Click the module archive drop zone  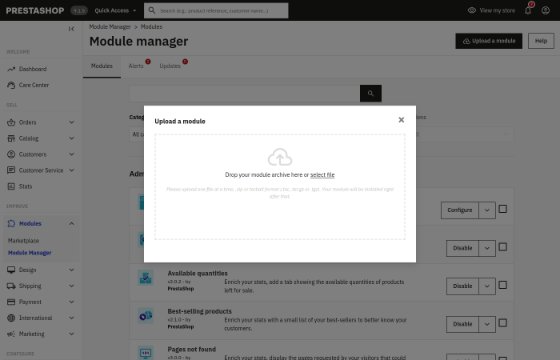[x=280, y=187]
